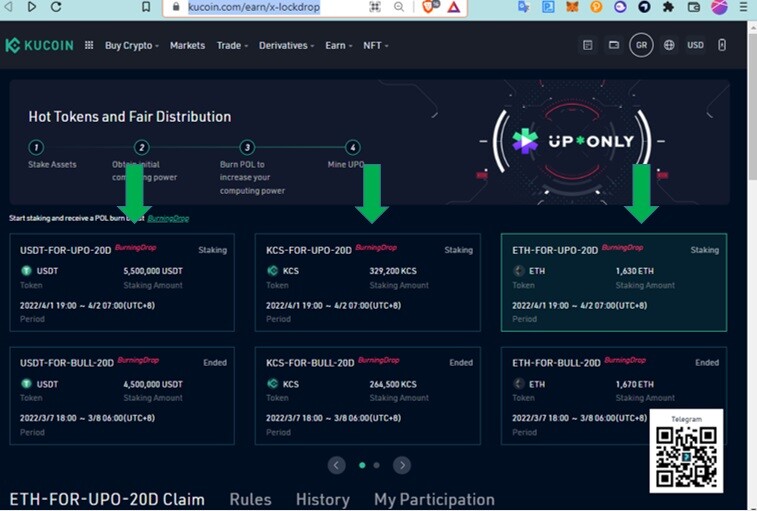757x511 pixels.
Task: Click the address bar lock icon
Action: [x=176, y=7]
